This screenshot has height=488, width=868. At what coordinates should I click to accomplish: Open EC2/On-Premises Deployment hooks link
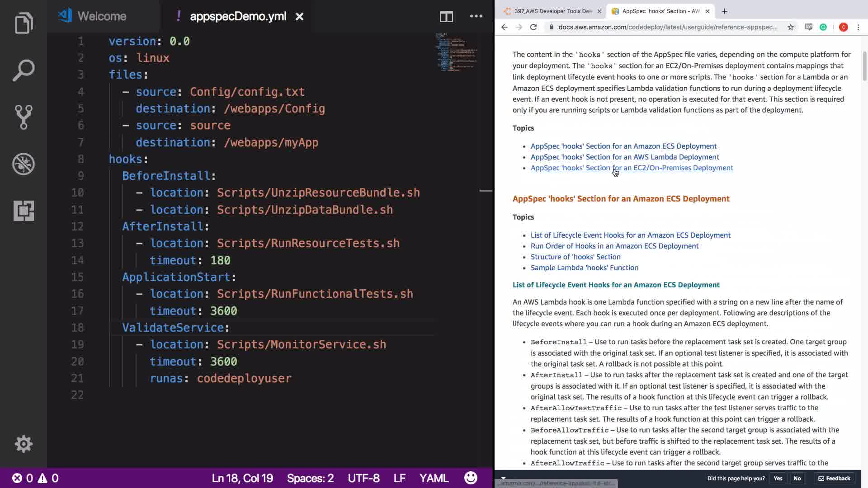(x=632, y=168)
